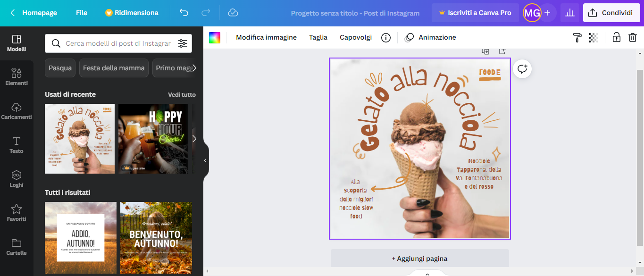The height and width of the screenshot is (276, 644).
Task: Open the File menu
Action: click(81, 13)
